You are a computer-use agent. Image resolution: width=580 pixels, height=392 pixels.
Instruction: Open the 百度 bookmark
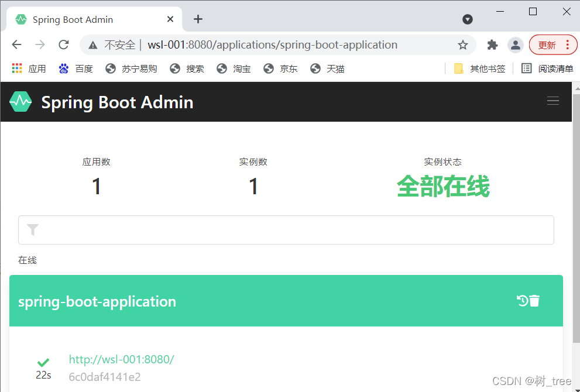click(x=75, y=68)
